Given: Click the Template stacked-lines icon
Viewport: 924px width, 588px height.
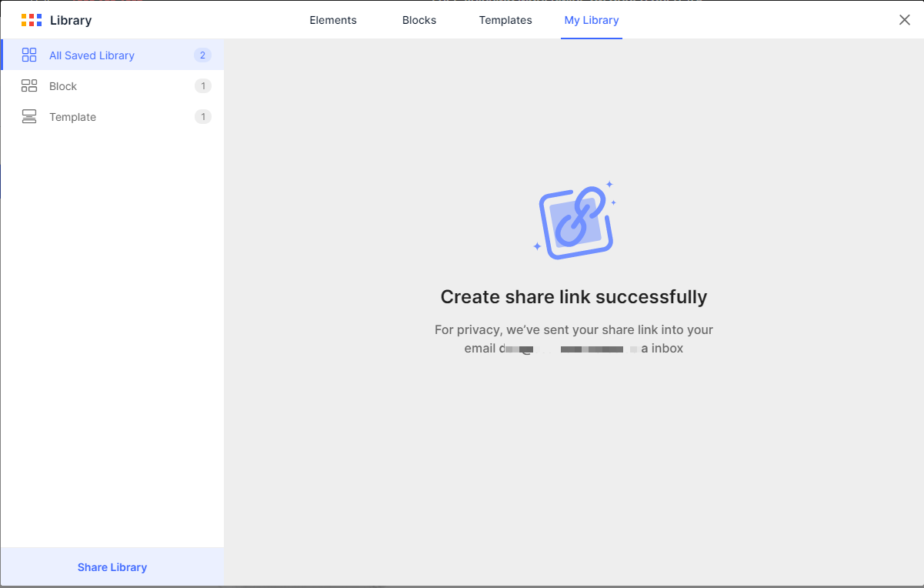Looking at the screenshot, I should (29, 116).
